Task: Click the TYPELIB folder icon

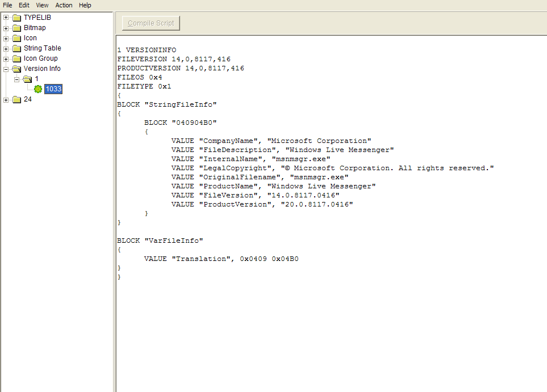Action: (x=16, y=18)
